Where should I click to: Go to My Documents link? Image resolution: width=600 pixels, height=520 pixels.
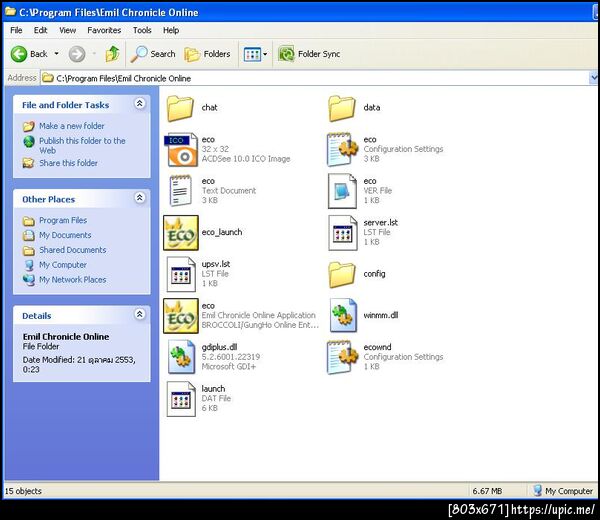tap(65, 235)
